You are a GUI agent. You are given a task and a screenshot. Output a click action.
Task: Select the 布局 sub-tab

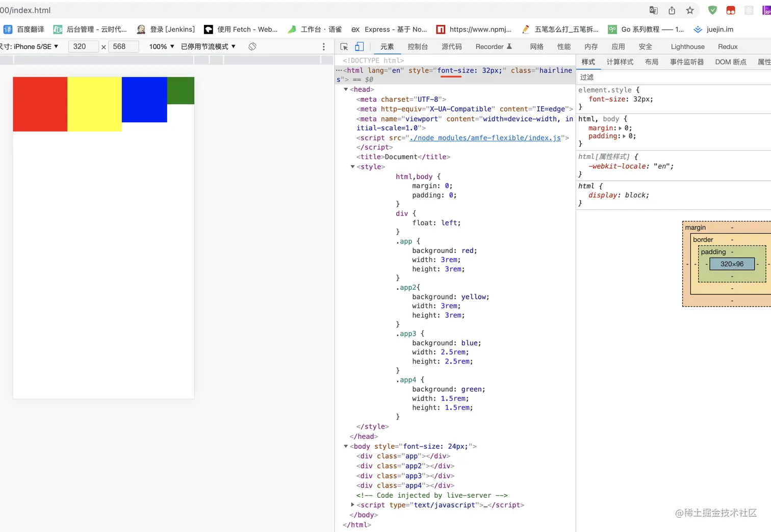[652, 62]
